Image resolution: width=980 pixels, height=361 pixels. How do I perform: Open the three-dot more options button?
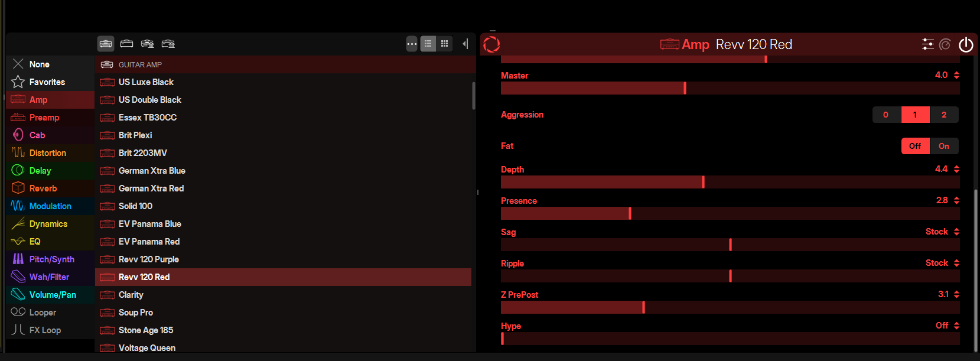[412, 44]
